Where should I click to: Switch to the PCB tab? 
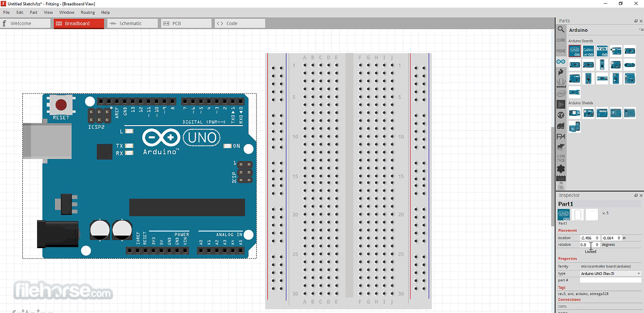(x=186, y=23)
